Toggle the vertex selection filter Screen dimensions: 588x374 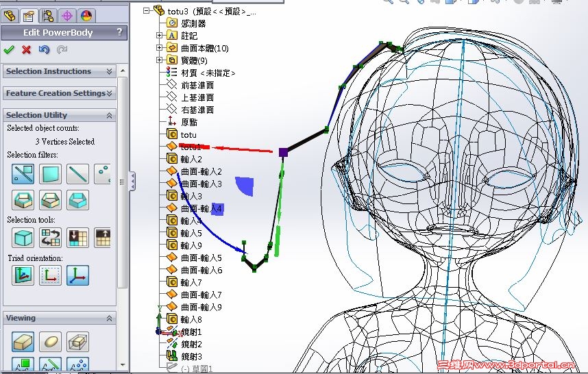[x=102, y=174]
